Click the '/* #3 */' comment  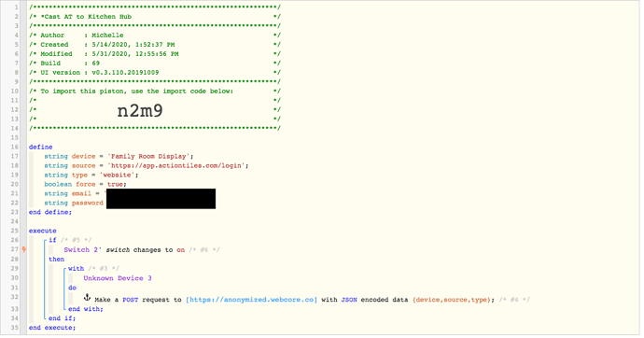[x=104, y=269]
